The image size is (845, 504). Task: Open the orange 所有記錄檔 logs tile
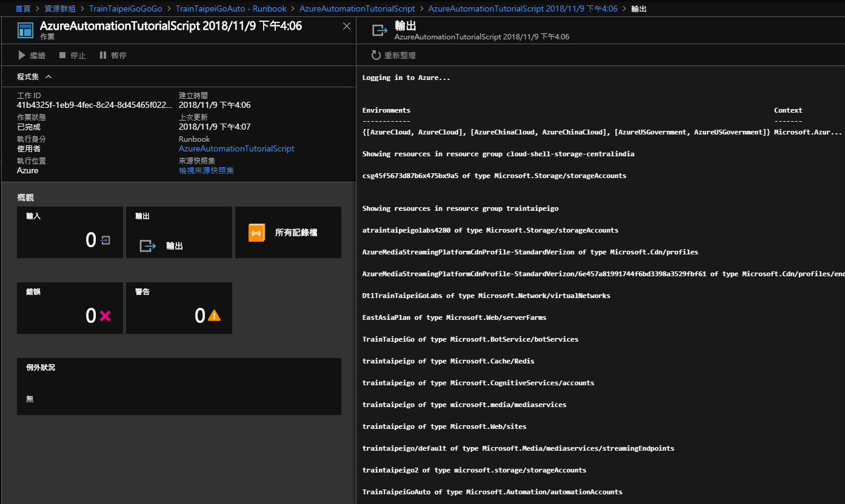(288, 232)
